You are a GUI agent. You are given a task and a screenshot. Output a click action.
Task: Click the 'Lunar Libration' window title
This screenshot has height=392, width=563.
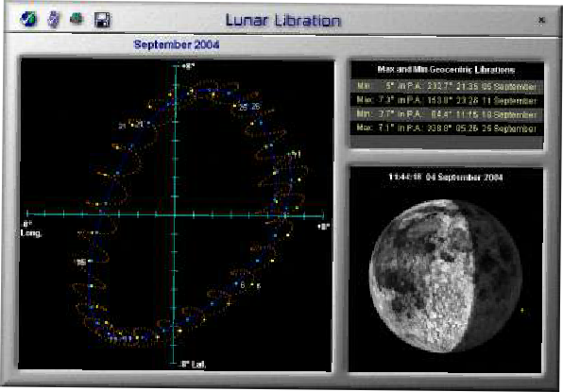pos(282,20)
